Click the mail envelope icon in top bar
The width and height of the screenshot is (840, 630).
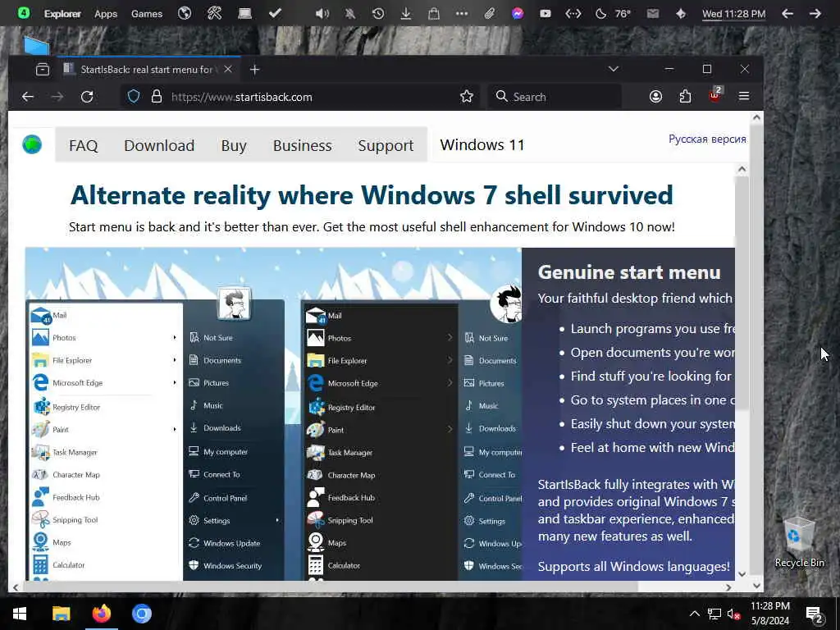(652, 13)
